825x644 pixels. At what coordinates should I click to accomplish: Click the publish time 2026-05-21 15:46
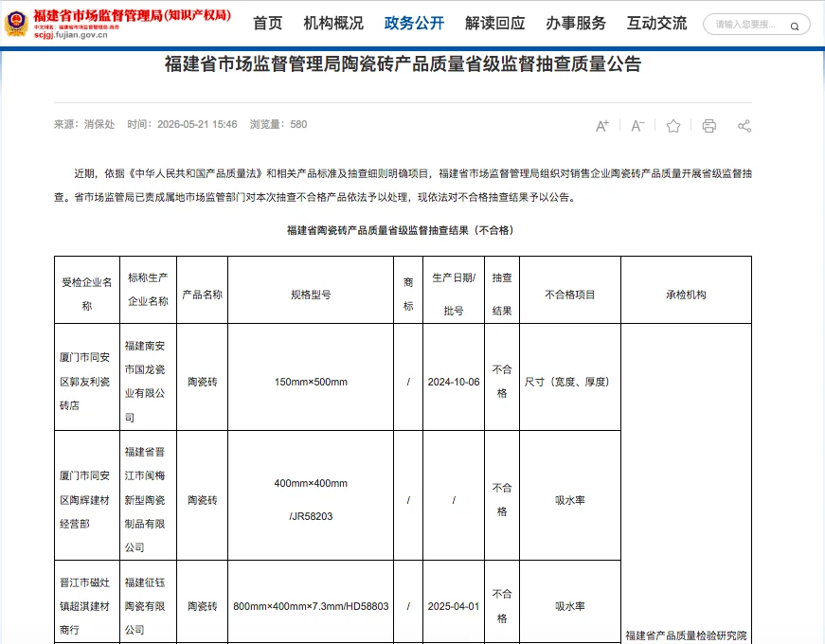point(182,124)
